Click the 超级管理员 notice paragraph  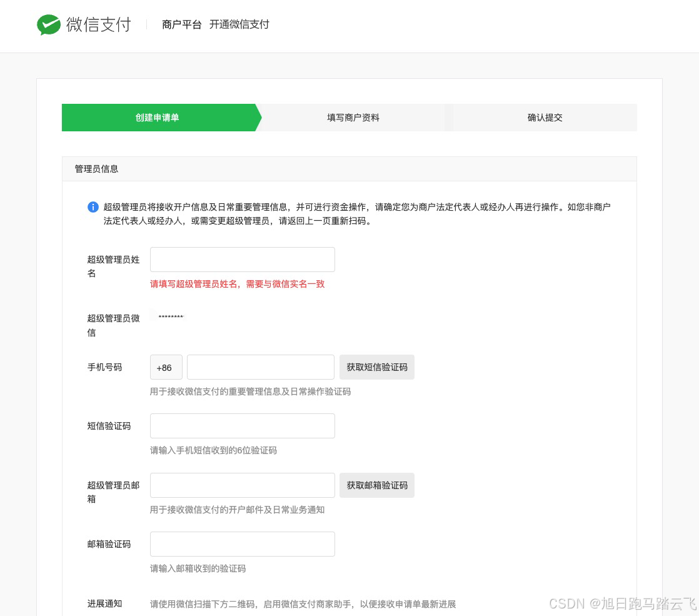coord(357,214)
